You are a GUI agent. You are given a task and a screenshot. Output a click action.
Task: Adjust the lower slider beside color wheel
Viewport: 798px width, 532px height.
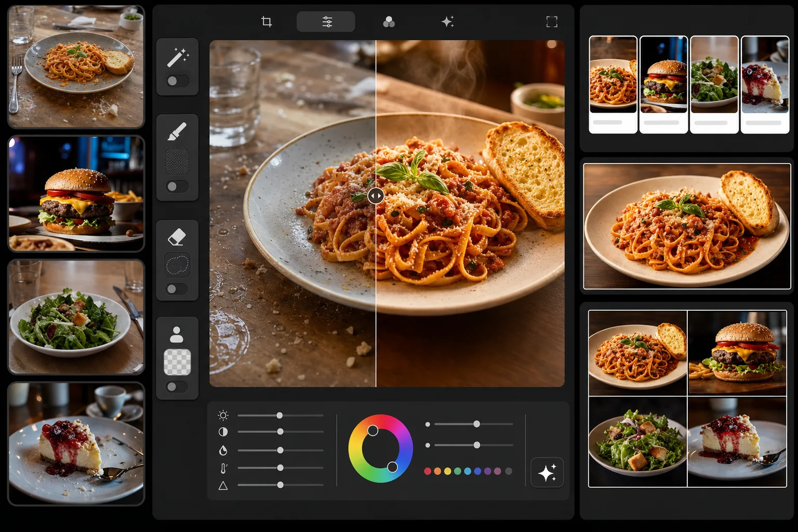point(476,445)
